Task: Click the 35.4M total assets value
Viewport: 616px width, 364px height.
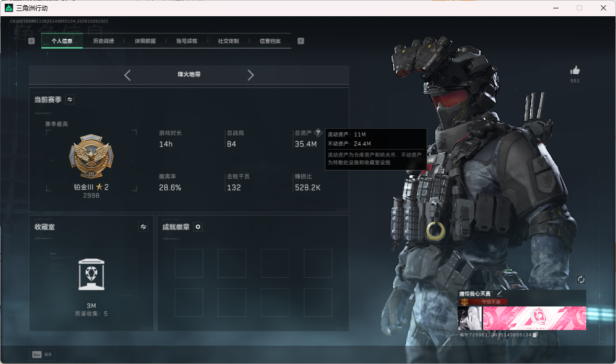Action: click(x=305, y=144)
